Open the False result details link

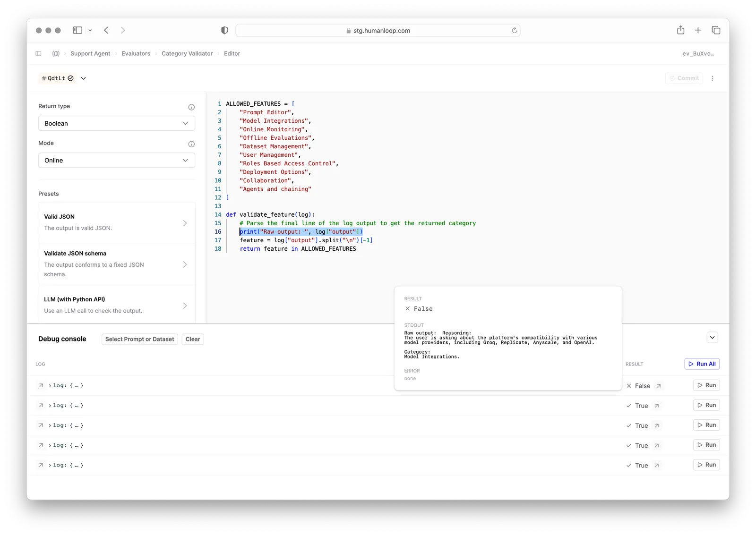pos(658,386)
